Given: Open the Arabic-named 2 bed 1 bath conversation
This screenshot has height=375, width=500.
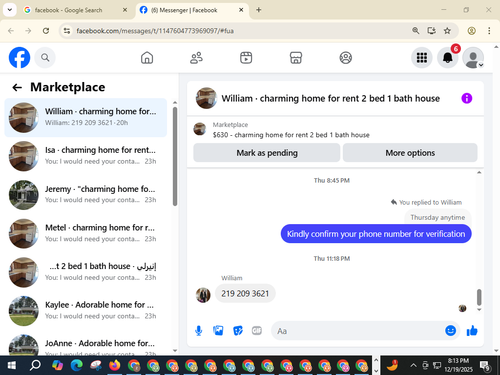Looking at the screenshot, I should point(86,272).
